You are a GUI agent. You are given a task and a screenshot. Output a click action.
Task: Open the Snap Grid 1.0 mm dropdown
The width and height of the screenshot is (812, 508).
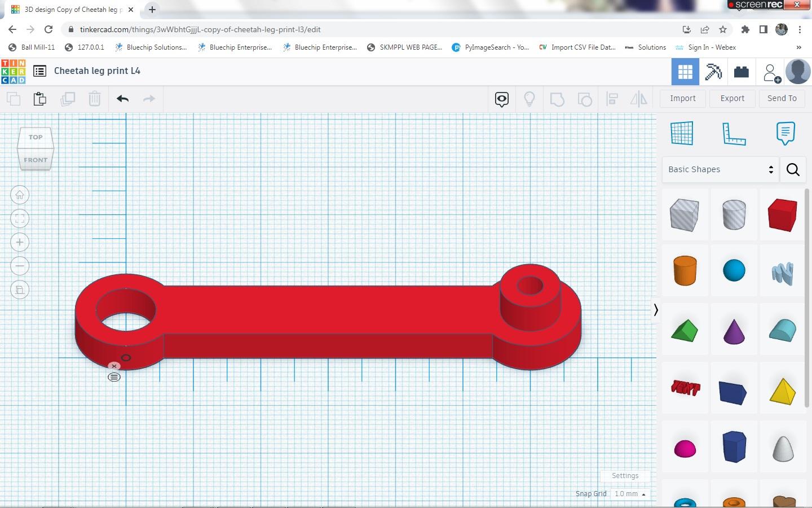pos(630,494)
